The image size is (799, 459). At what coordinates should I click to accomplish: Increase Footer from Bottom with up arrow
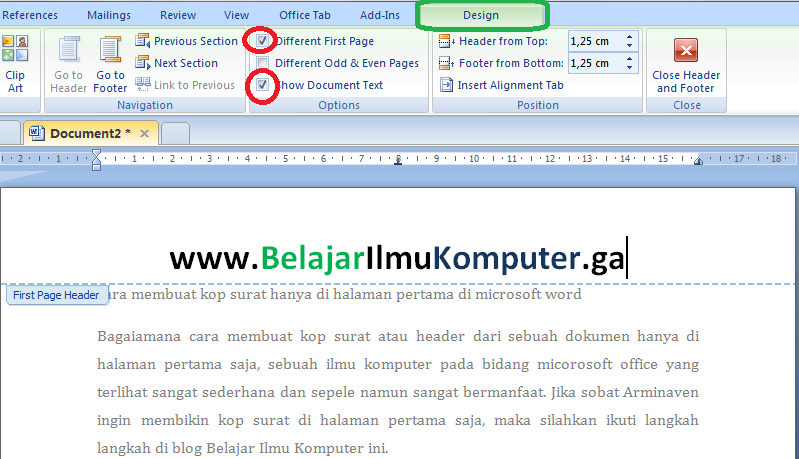tap(630, 59)
